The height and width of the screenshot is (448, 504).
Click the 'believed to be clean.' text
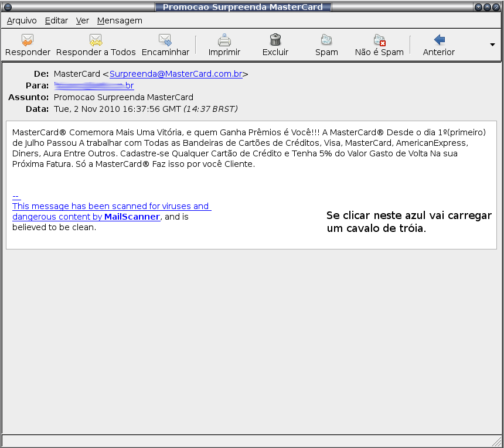pyautogui.click(x=55, y=227)
